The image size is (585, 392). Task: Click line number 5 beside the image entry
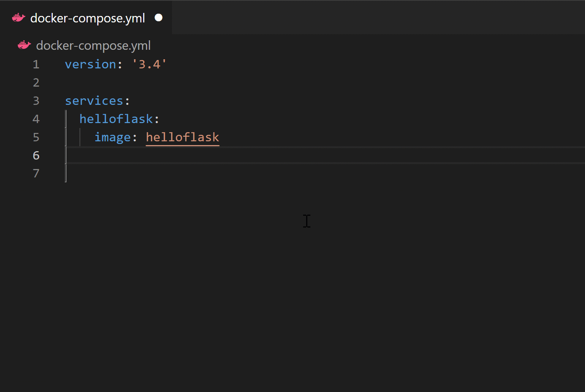tap(36, 137)
